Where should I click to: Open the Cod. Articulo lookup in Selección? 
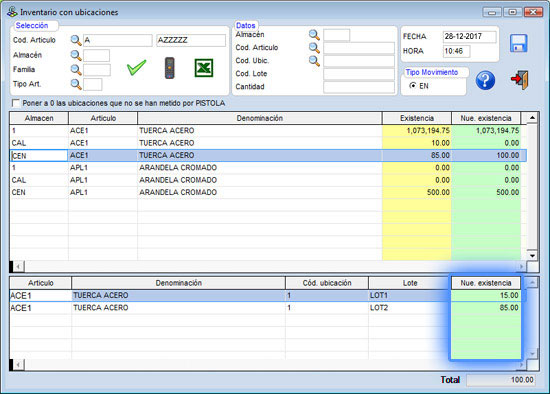[76, 40]
